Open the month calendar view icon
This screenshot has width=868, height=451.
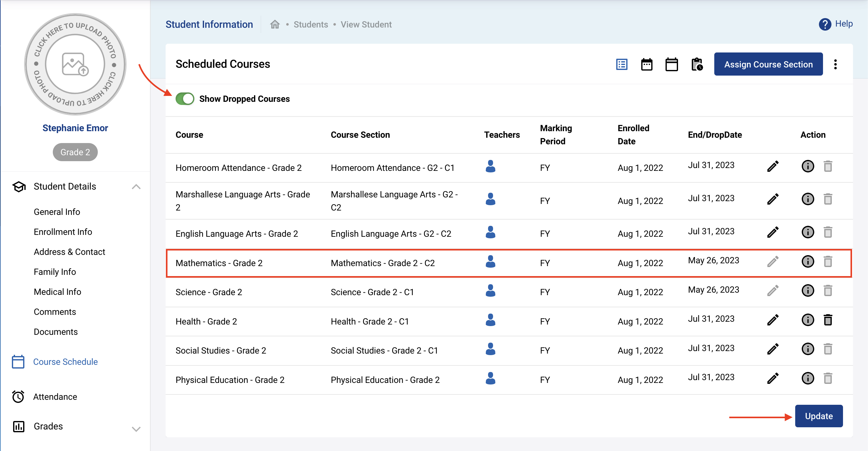coord(671,64)
